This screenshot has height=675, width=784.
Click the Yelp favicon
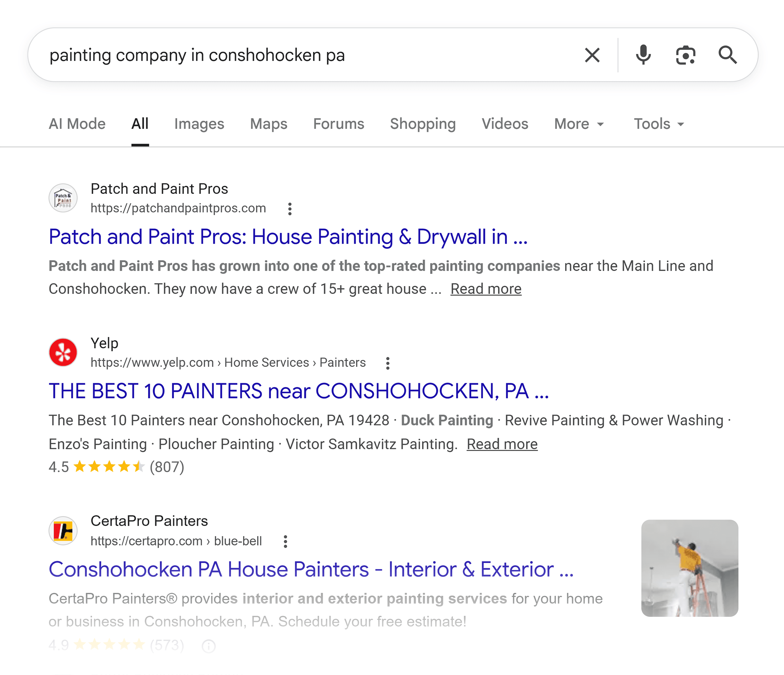pos(63,352)
